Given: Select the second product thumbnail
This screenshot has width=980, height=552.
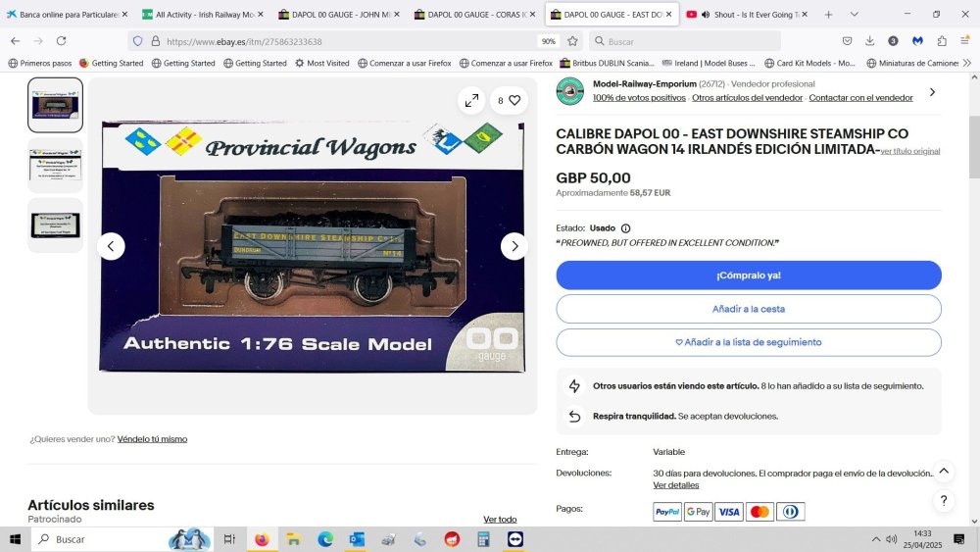Looking at the screenshot, I should pyautogui.click(x=55, y=165).
